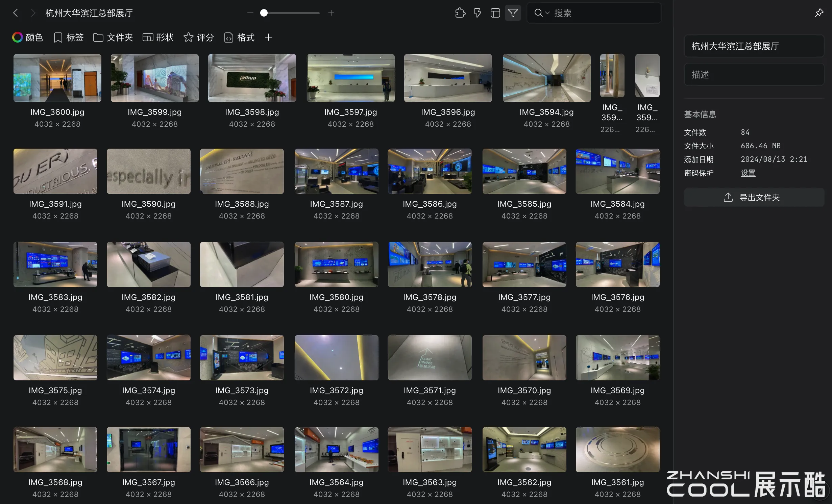Select thumbnail IMG_3572.jpg
This screenshot has width=832, height=504.
[x=337, y=358]
